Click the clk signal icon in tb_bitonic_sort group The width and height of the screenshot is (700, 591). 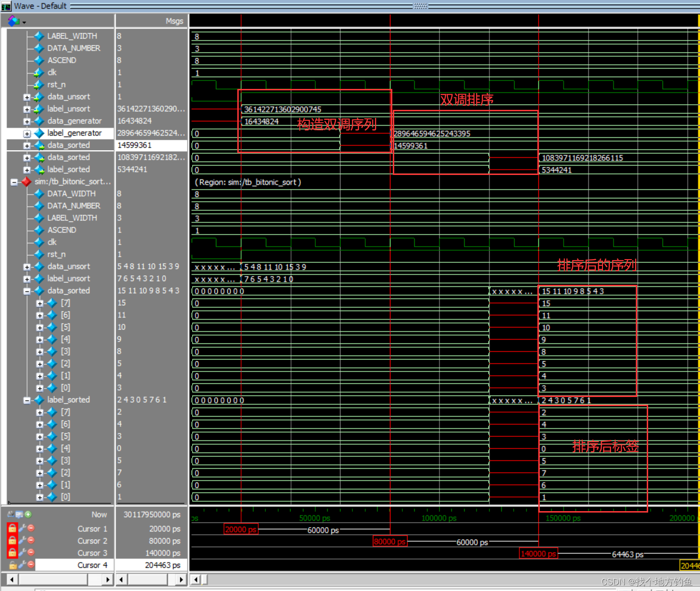coord(39,242)
